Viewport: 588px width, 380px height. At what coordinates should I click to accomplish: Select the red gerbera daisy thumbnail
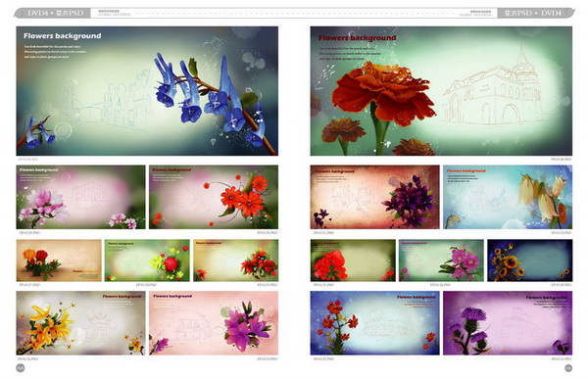coord(214,197)
